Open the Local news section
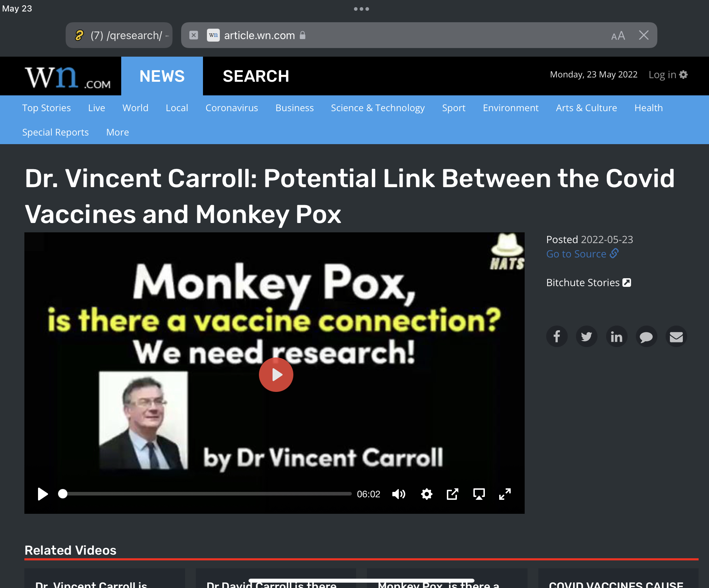Screen dimensions: 709x588 point(177,108)
